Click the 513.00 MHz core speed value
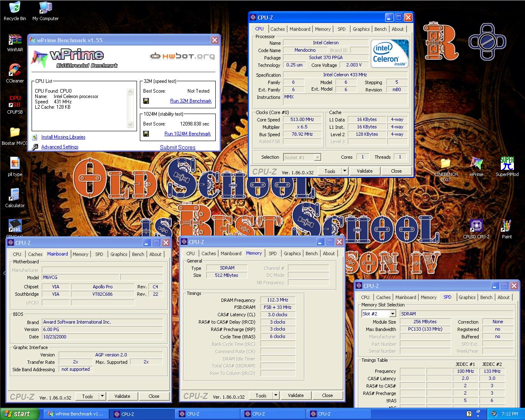This screenshot has height=420, width=525. pos(302,119)
